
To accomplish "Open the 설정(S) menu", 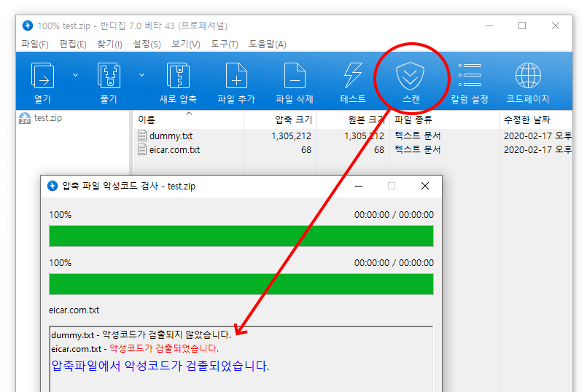I will (147, 44).
